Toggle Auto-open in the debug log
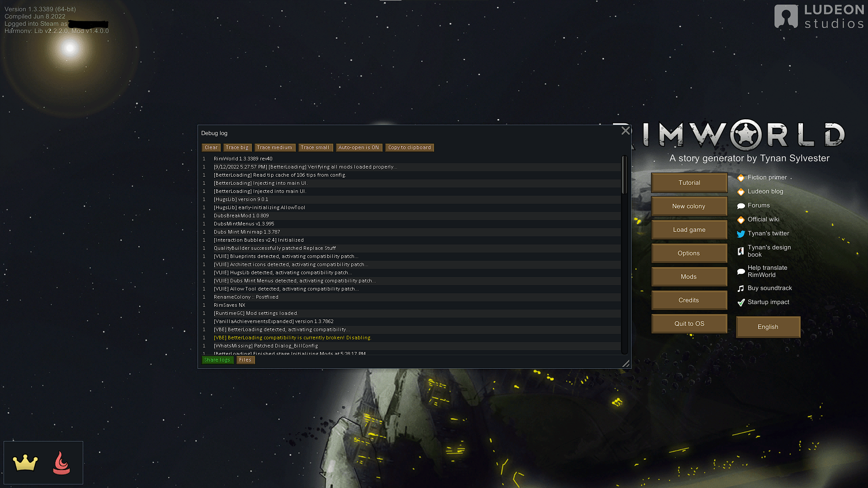The width and height of the screenshot is (868, 488). (x=359, y=147)
